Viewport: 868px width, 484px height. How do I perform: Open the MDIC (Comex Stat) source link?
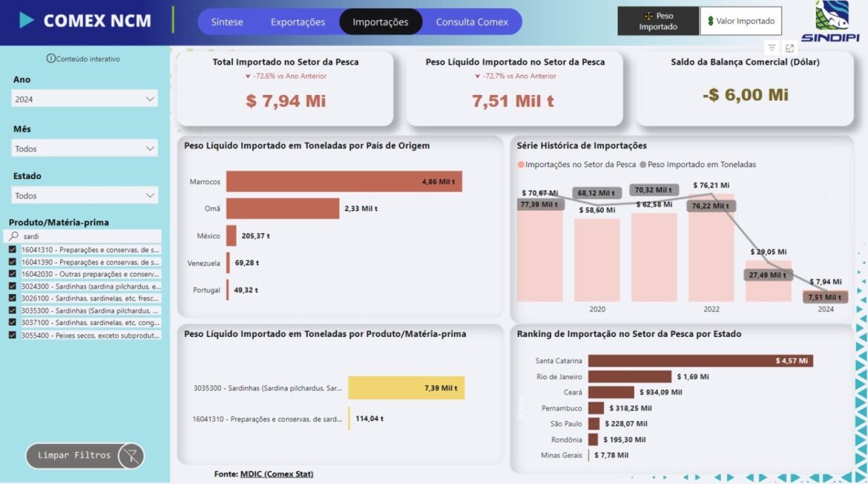click(276, 474)
